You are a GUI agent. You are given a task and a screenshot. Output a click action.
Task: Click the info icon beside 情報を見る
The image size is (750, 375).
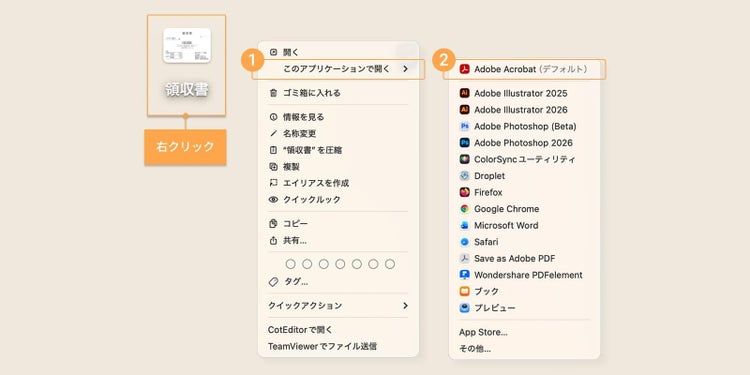[273, 117]
